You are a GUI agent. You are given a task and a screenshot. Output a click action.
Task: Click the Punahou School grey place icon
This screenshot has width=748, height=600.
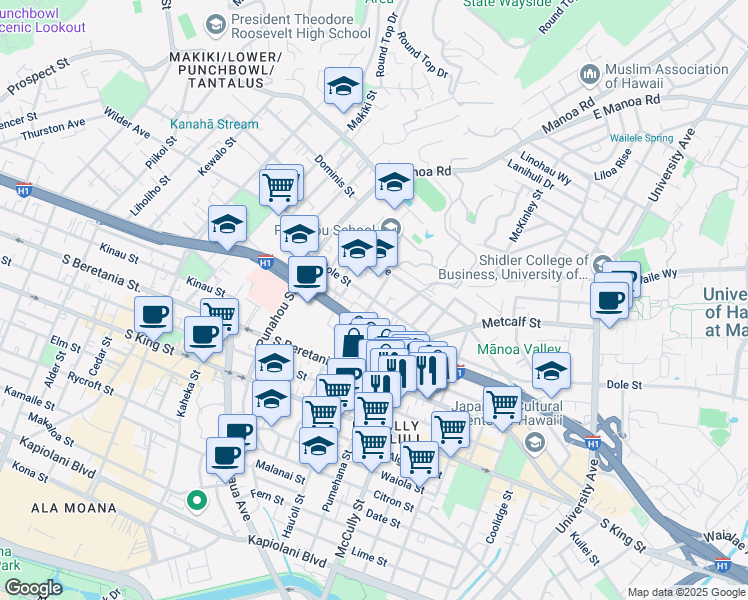[x=391, y=226]
